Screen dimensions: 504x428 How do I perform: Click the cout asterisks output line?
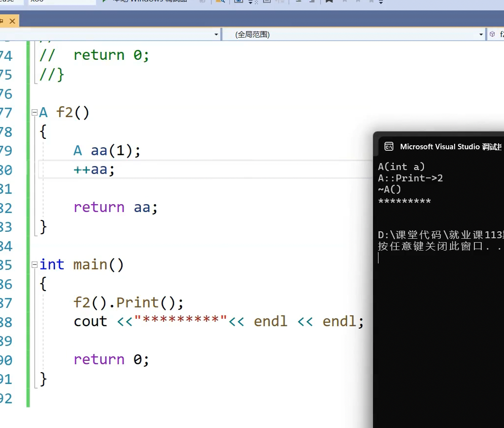(x=218, y=321)
